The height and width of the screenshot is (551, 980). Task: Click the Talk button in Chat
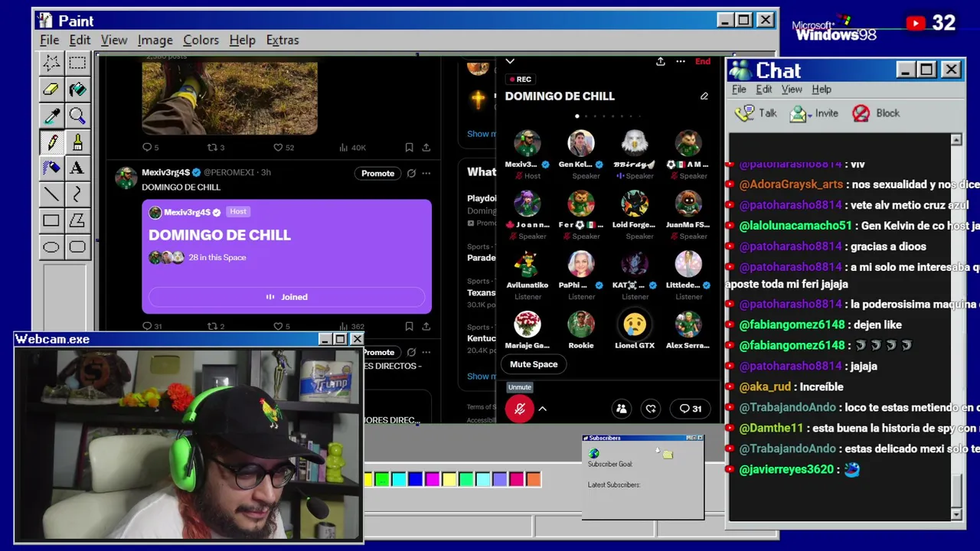pyautogui.click(x=756, y=113)
